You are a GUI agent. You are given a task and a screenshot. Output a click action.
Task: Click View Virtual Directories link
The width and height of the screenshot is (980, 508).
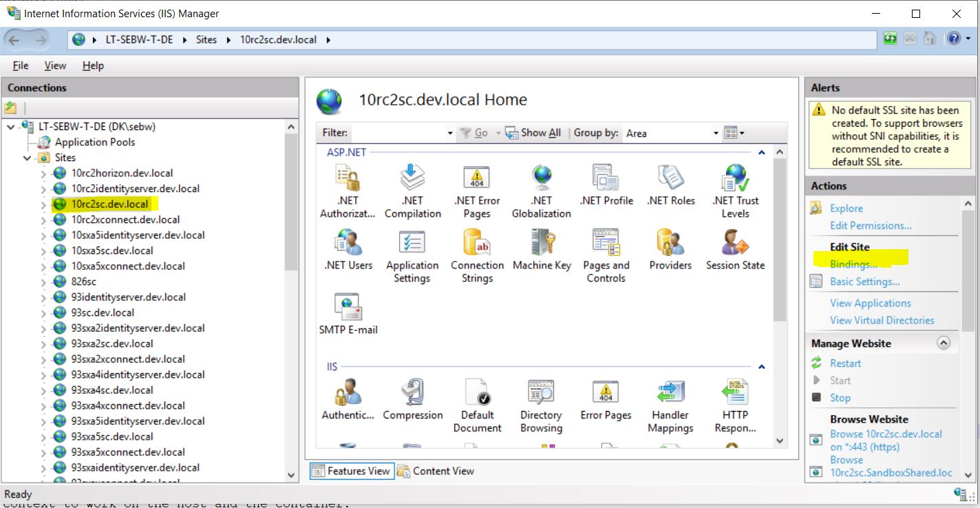click(x=882, y=320)
